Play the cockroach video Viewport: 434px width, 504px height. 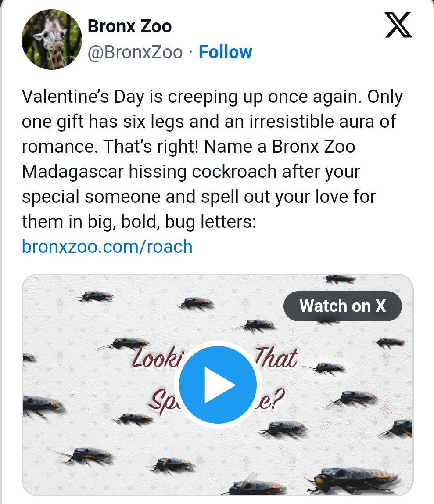pos(218,385)
